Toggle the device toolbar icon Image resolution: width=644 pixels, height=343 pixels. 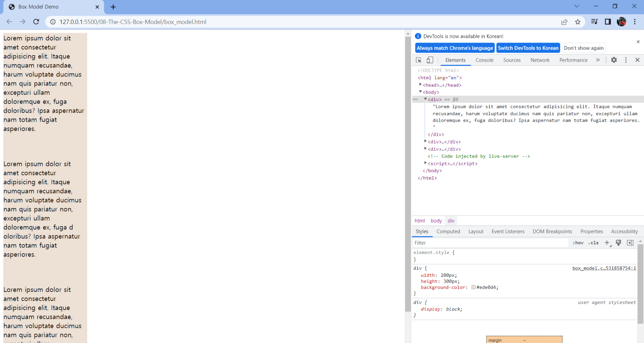click(x=430, y=60)
